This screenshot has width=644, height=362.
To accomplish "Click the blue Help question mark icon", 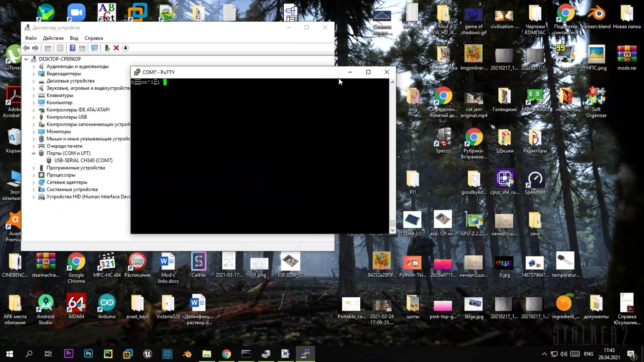I will click(72, 48).
